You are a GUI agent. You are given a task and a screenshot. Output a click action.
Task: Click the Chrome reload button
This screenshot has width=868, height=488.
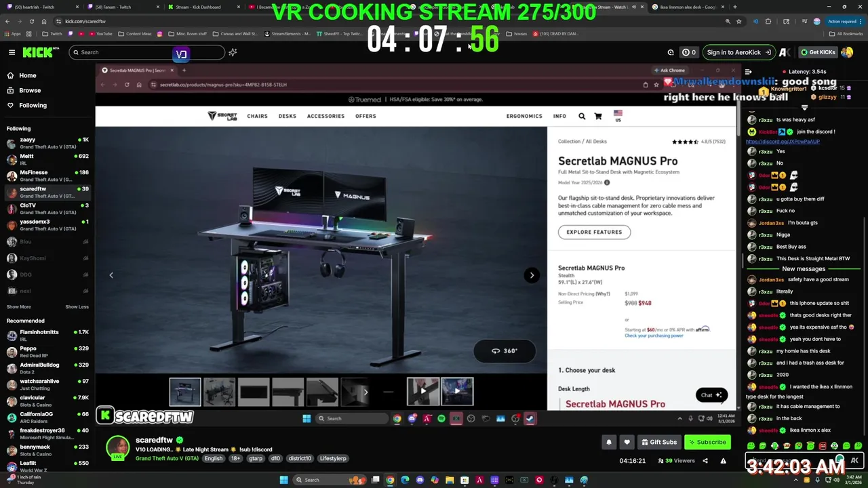click(31, 21)
